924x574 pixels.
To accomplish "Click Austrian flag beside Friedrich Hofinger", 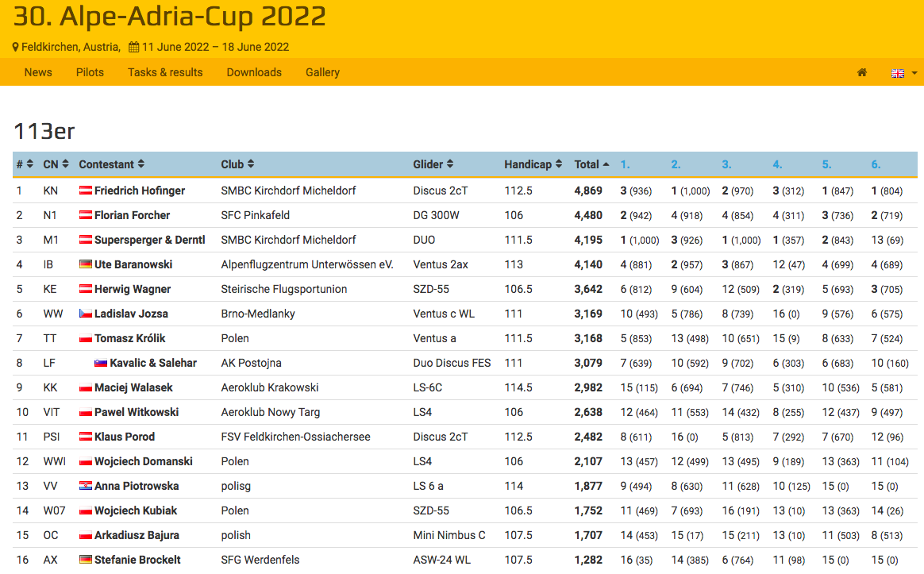I will coord(86,191).
